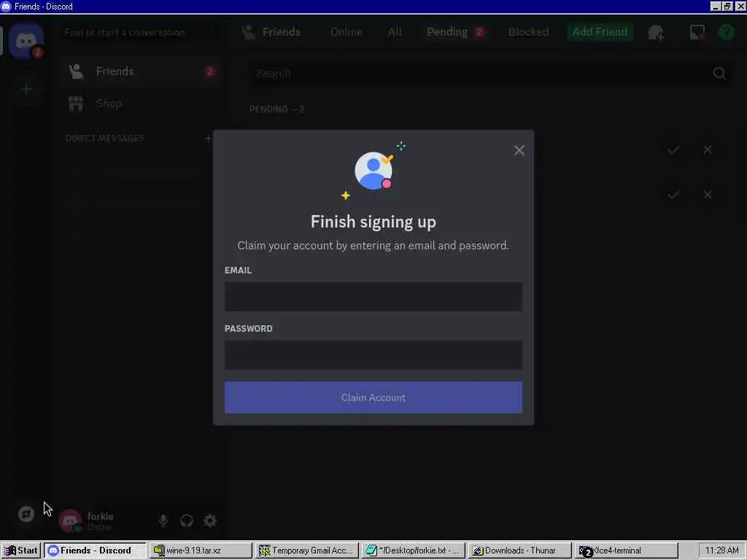
Task: Click the Add Friend button
Action: [x=600, y=32]
